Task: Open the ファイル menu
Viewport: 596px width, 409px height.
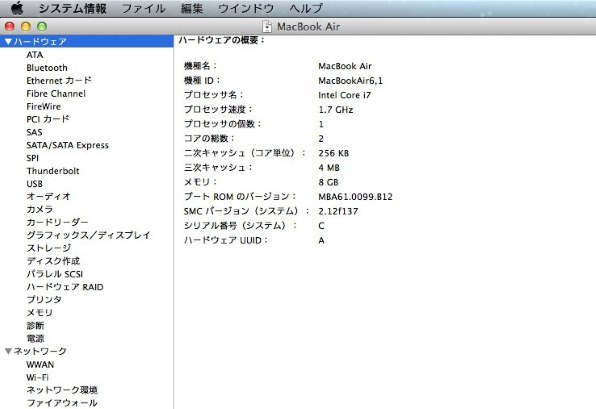Action: (x=143, y=8)
